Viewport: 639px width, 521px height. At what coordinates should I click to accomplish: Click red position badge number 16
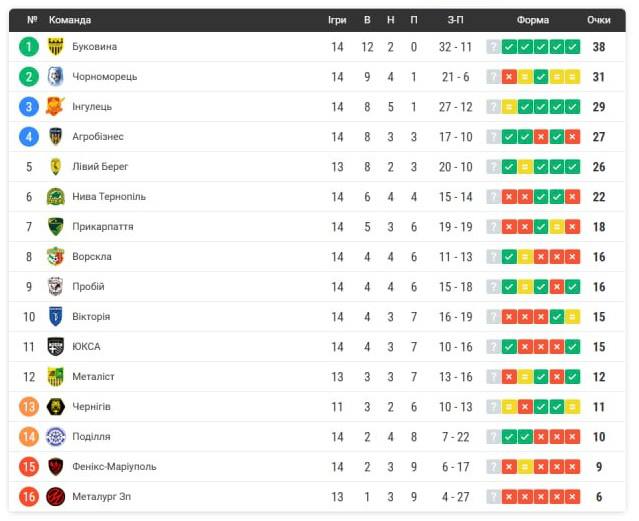coord(29,496)
